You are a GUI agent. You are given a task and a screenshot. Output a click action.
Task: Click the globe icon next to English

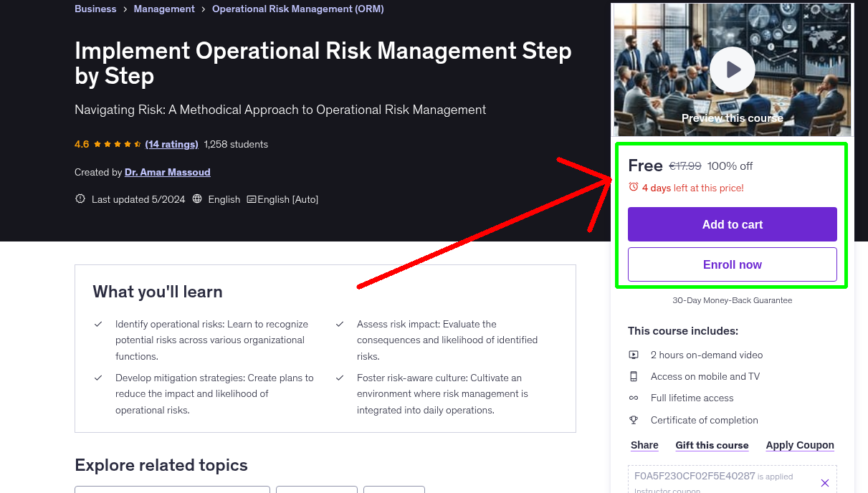197,198
